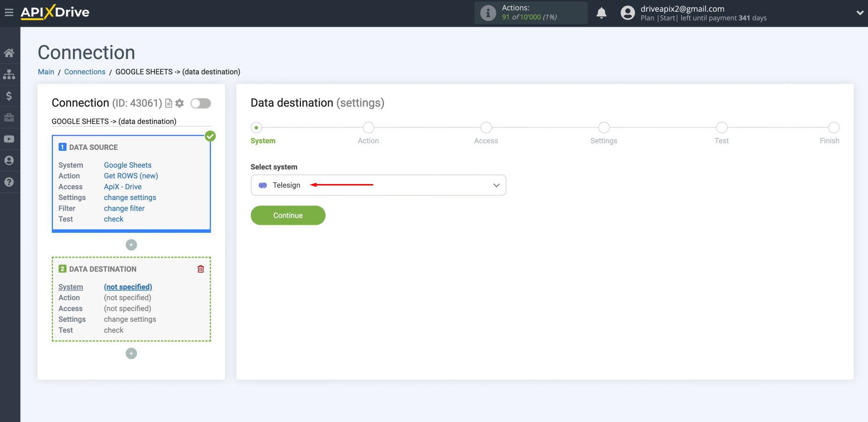Open connection settings gear icon
Screen dimensions: 868x422
[179, 103]
